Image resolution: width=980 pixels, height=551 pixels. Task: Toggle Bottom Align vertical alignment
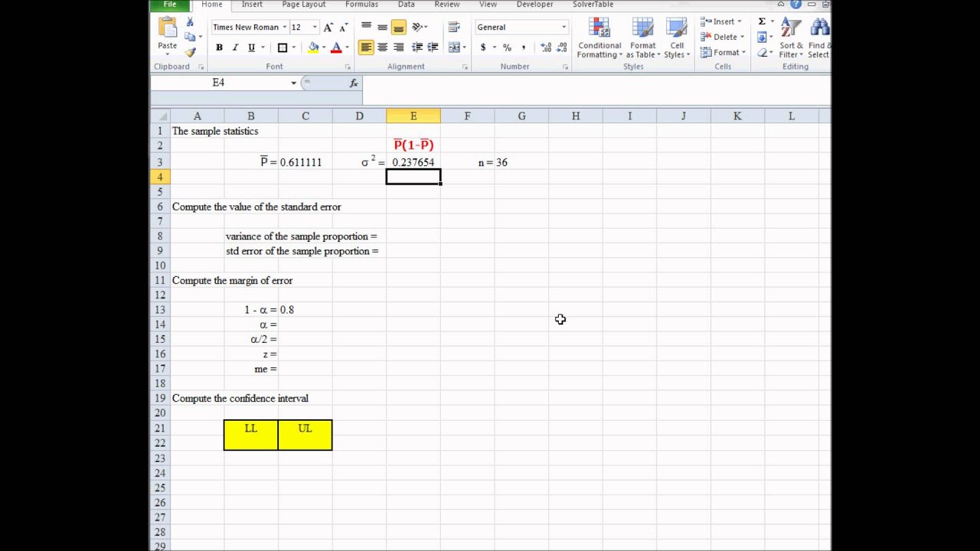[398, 28]
